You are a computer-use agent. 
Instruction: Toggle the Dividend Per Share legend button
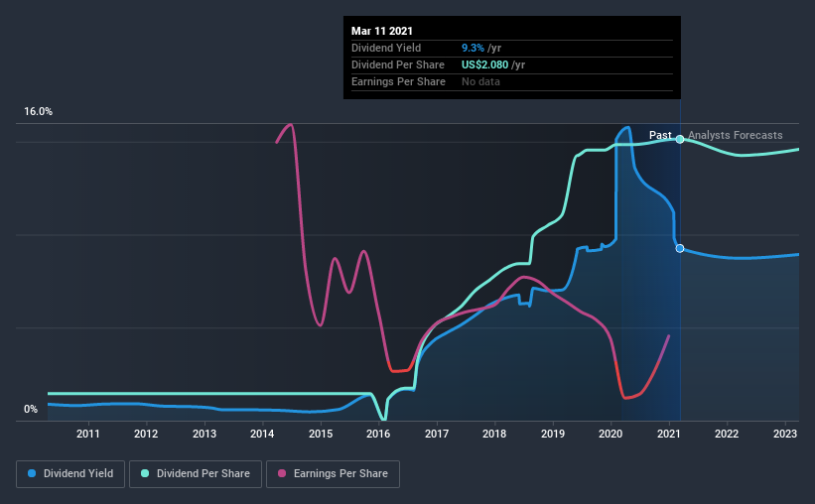196,474
